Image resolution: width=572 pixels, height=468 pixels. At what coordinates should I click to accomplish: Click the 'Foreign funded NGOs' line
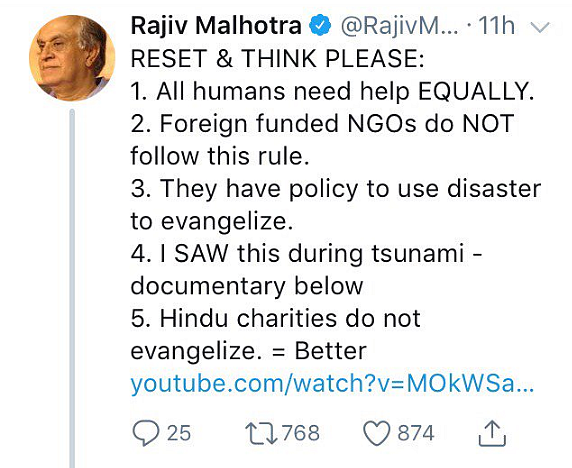[322, 124]
